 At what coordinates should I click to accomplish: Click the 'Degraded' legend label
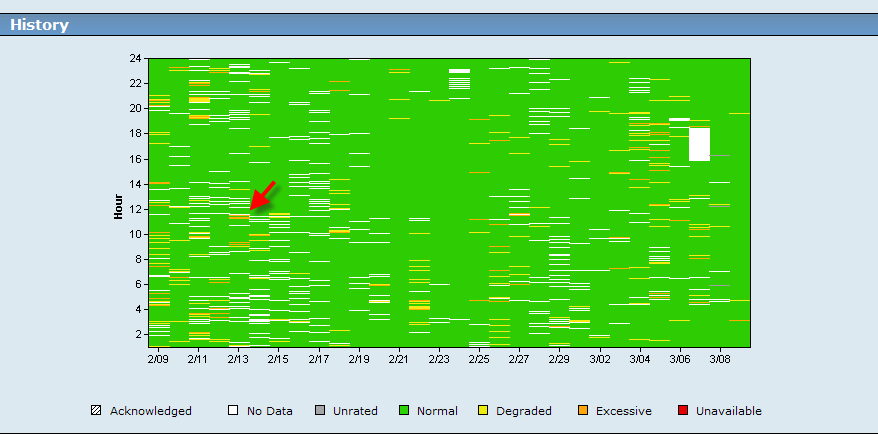[524, 411]
